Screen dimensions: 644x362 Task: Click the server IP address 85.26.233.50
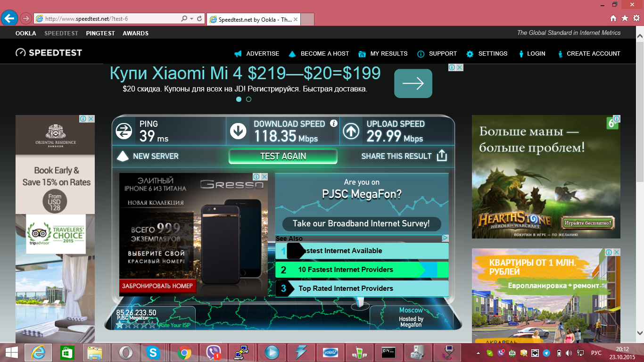click(x=136, y=313)
